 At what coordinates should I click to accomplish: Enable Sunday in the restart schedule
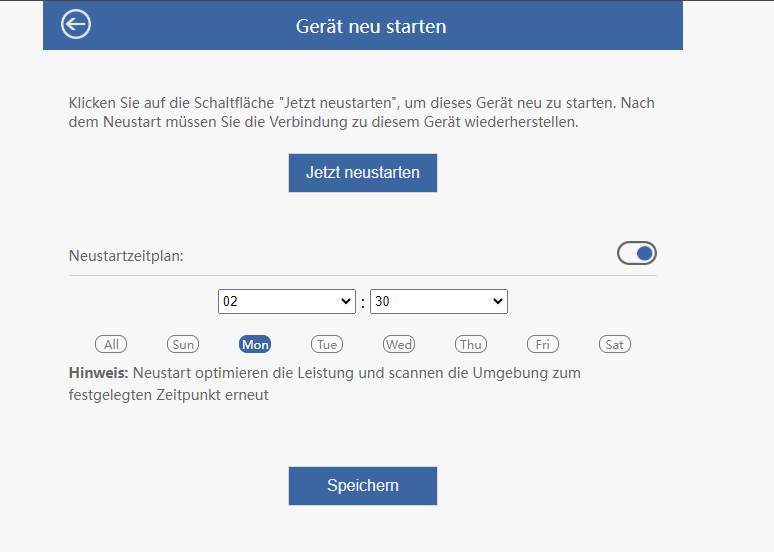[x=183, y=344]
